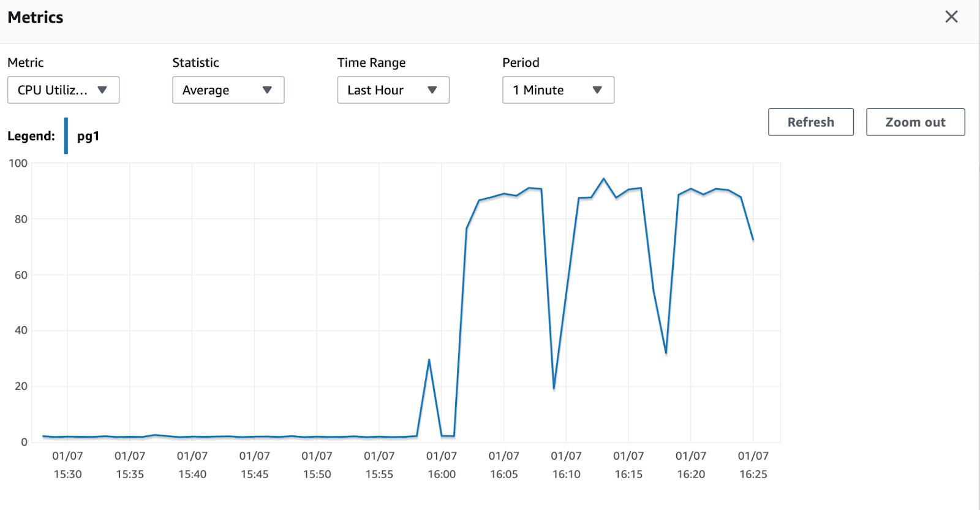Click the 01/07 16:10 x-axis label

566,465
